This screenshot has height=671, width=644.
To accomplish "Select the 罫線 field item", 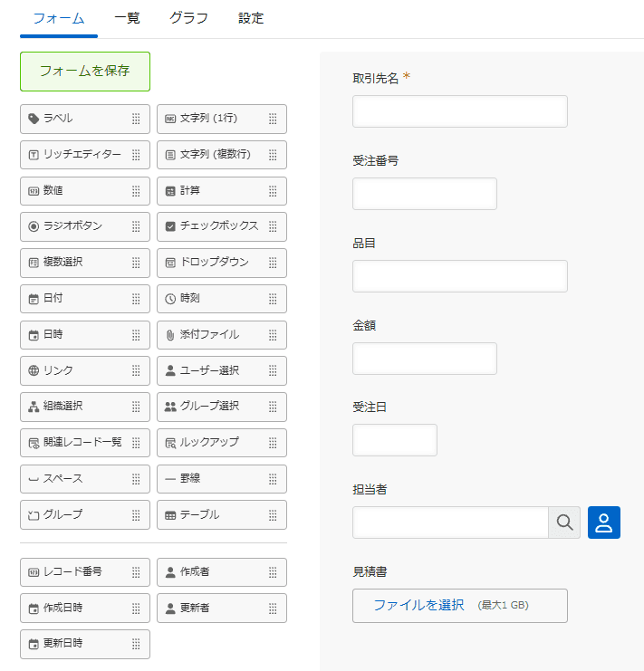I will 222,479.
